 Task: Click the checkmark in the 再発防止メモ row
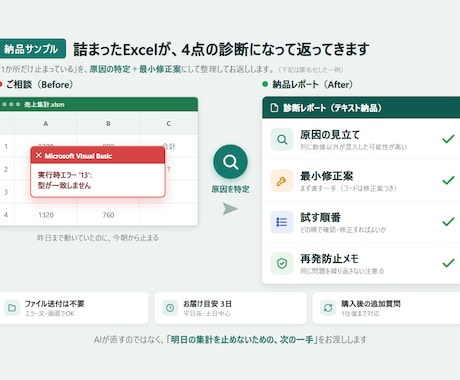point(448,263)
